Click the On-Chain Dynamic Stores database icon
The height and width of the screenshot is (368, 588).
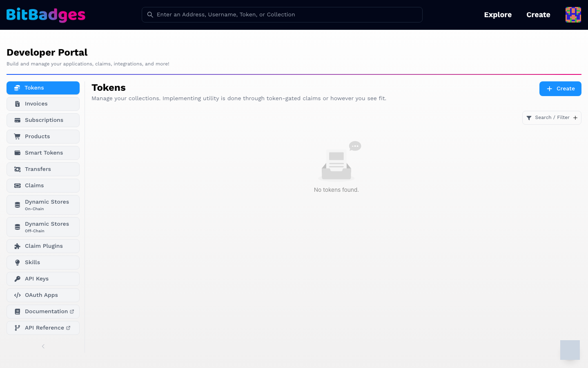(18, 205)
